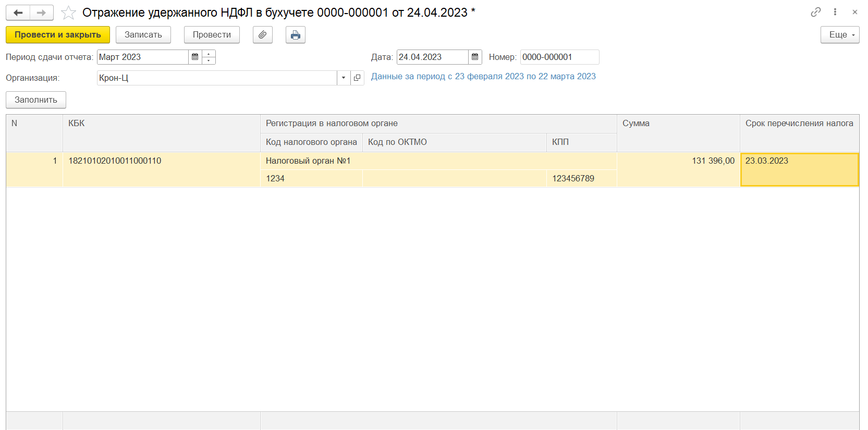Click the N column header
Screen dimensions: 868x430
coord(34,133)
